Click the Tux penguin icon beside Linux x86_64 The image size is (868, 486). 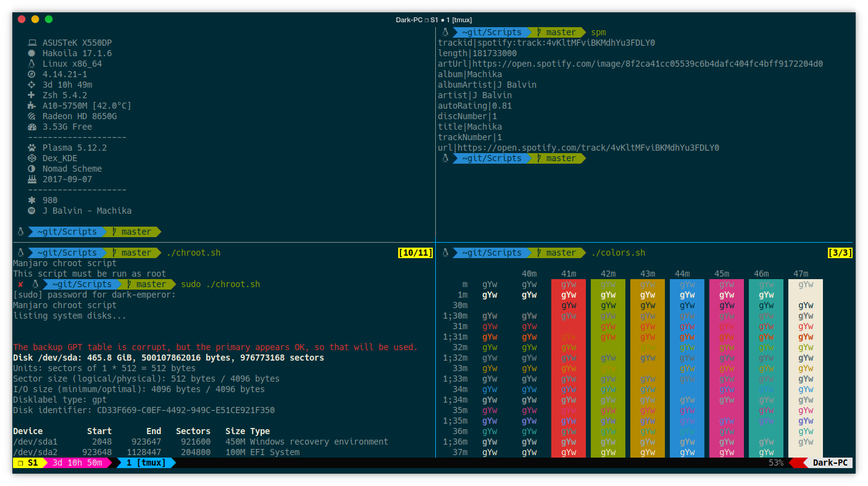click(x=31, y=64)
